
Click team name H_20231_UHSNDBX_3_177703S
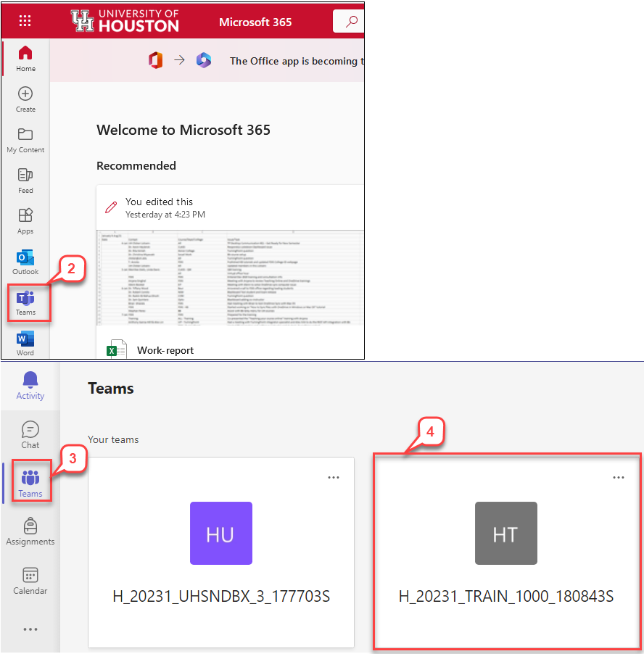coord(221,597)
